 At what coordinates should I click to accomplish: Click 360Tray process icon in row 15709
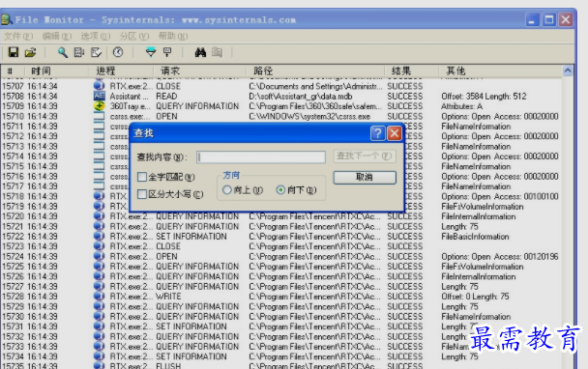pos(99,106)
